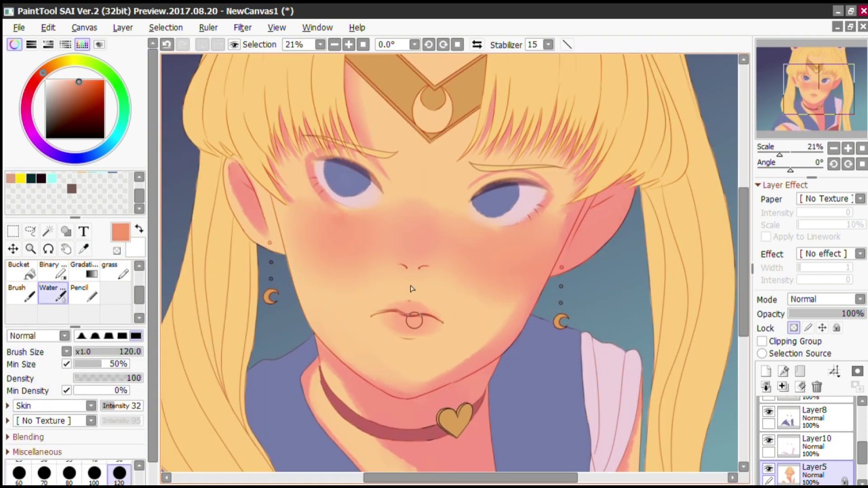This screenshot has height=488, width=868.
Task: Select the 100 brush size preset
Action: (94, 474)
